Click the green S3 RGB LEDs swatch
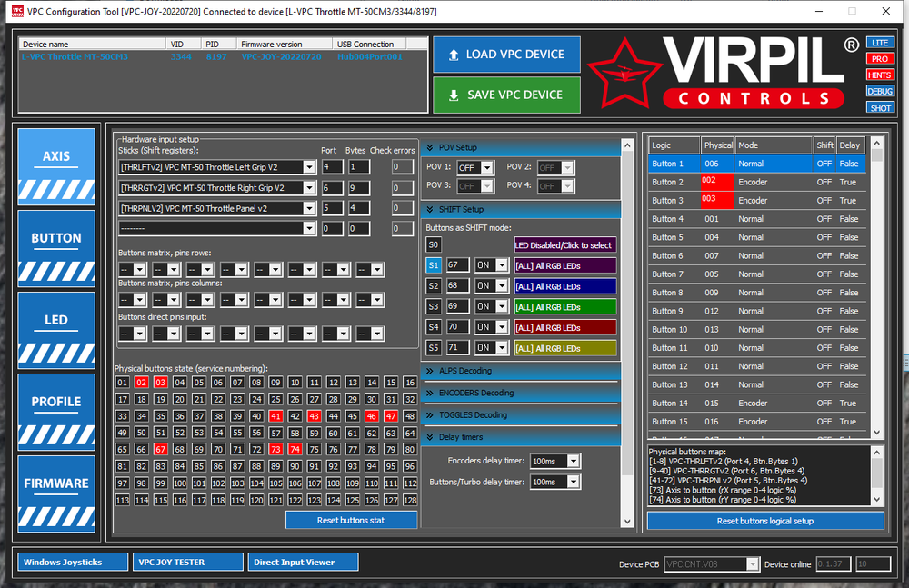This screenshot has width=909, height=588. (x=564, y=307)
